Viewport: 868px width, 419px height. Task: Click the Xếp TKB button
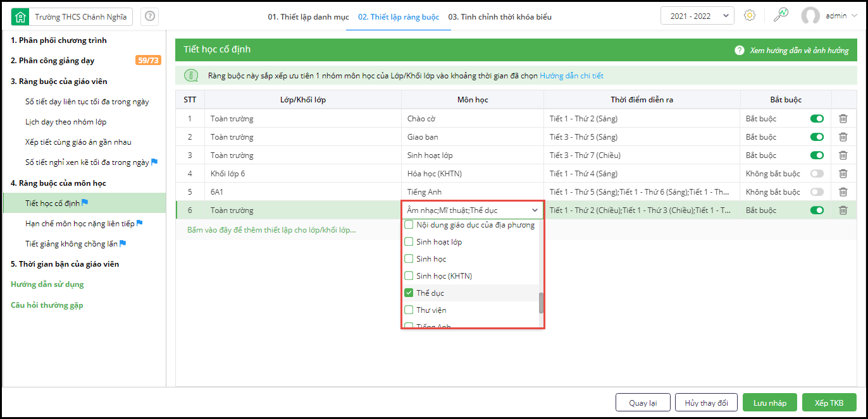click(829, 403)
